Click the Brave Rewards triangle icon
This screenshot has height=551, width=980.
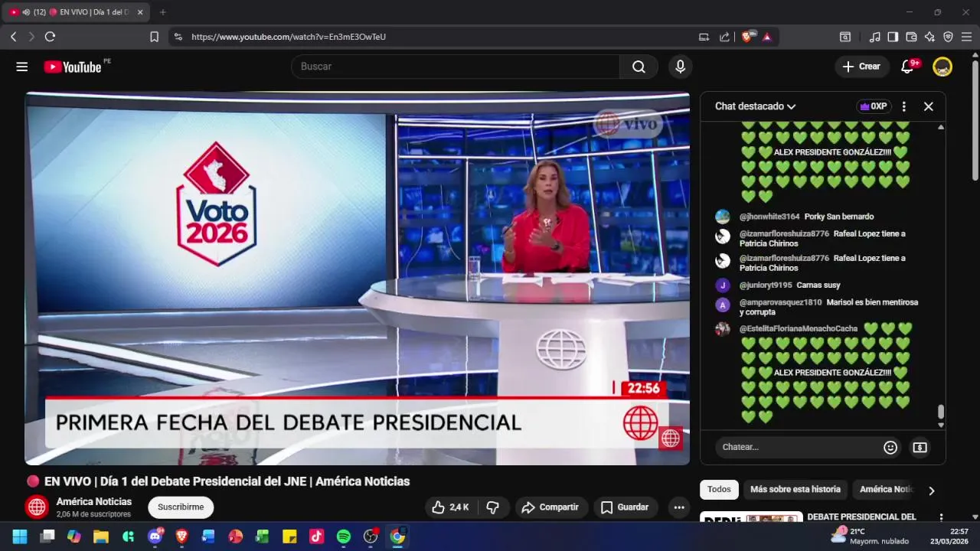coord(767,37)
